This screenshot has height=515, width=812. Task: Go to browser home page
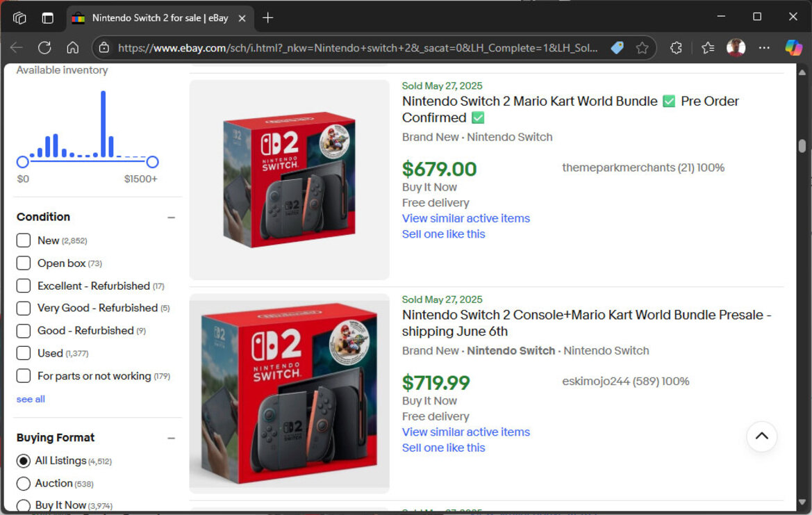(72, 48)
